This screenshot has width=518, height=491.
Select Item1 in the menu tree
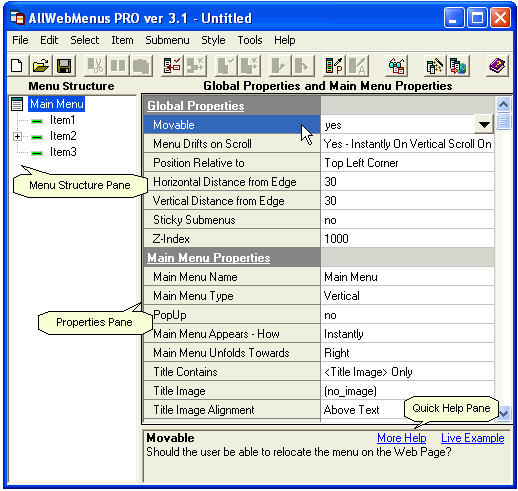click(x=62, y=120)
